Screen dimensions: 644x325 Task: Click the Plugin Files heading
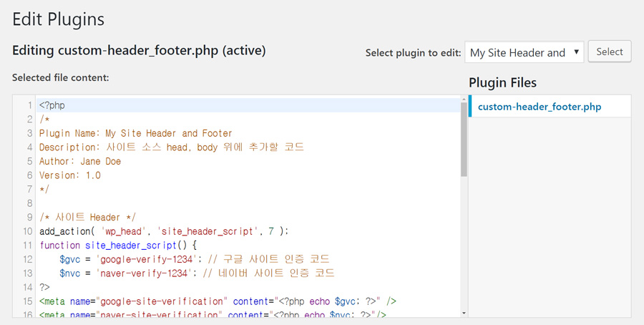point(503,82)
